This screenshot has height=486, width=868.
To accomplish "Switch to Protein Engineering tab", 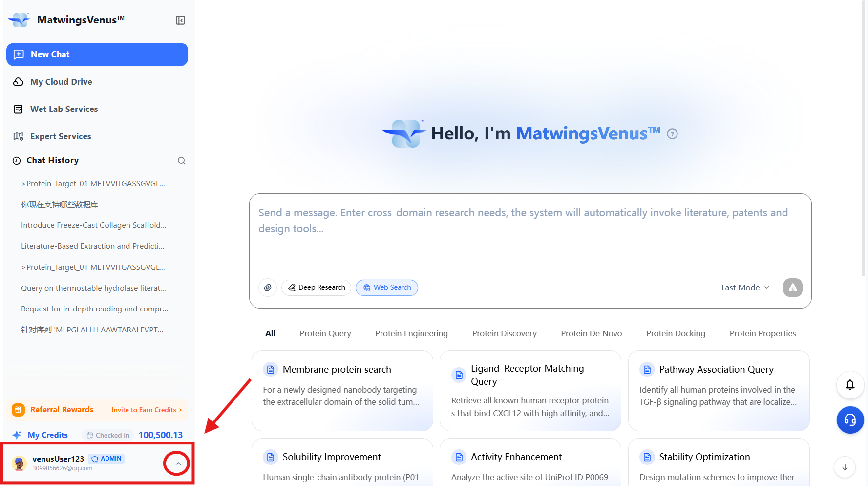I will point(411,333).
